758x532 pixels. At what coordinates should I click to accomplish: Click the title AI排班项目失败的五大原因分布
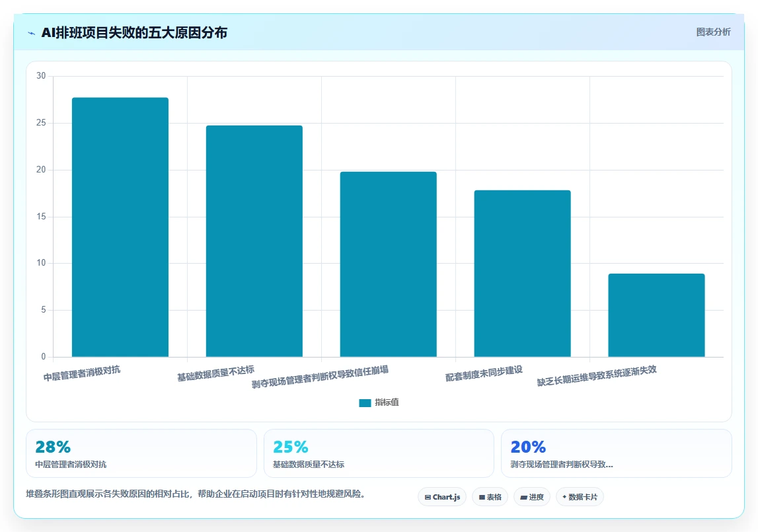tap(134, 33)
